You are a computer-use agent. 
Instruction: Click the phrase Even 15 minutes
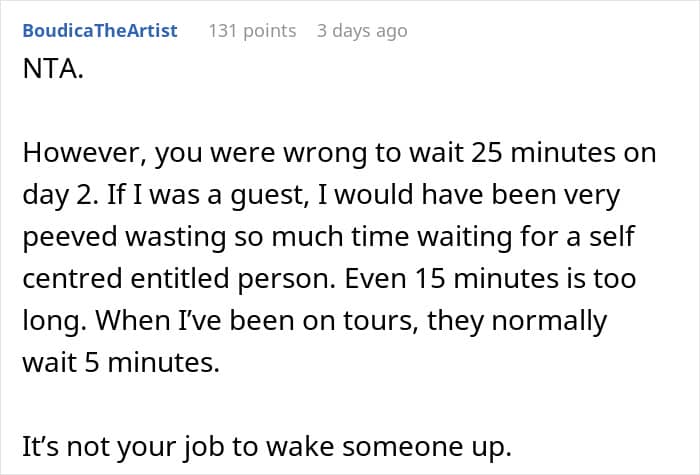[452, 279]
